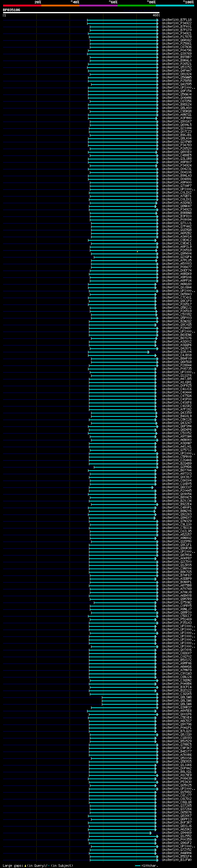Select hit label UniRef100_Q43359
Viewport: 197px width, 868px height.
point(176,413)
